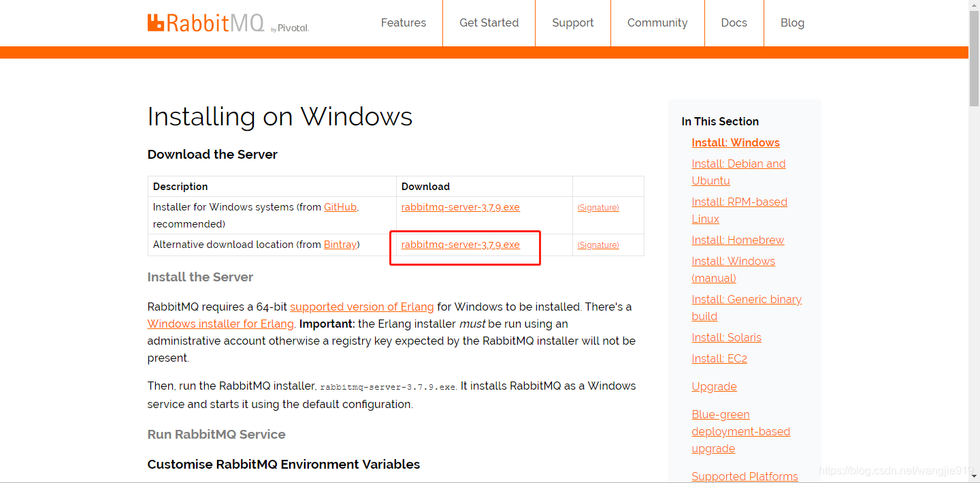Screen dimensions: 980x483
Task: Open Signature link in GitHub installer row
Action: 598,208
